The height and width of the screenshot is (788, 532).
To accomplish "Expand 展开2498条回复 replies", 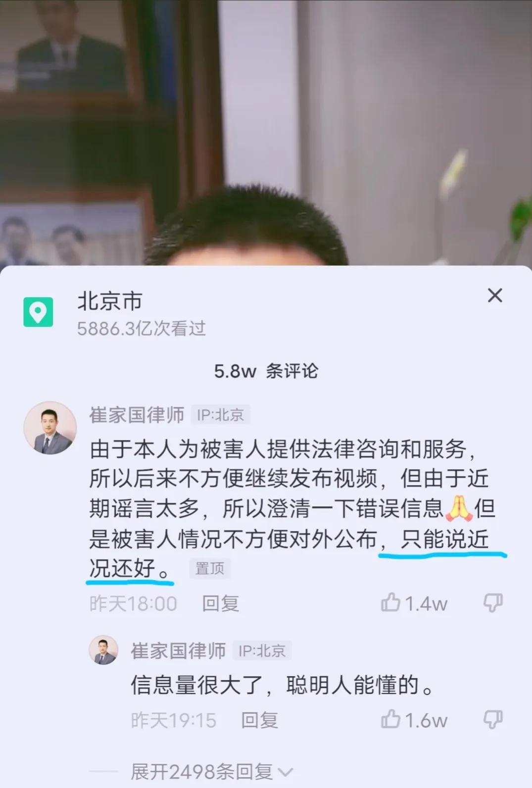I will 201,771.
